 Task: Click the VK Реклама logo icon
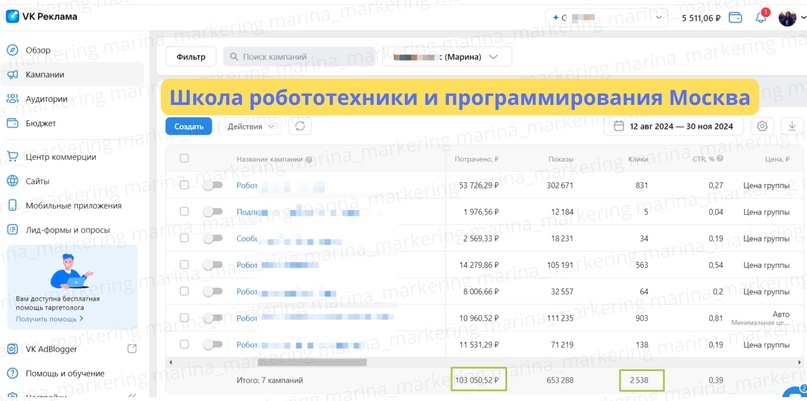[12, 16]
